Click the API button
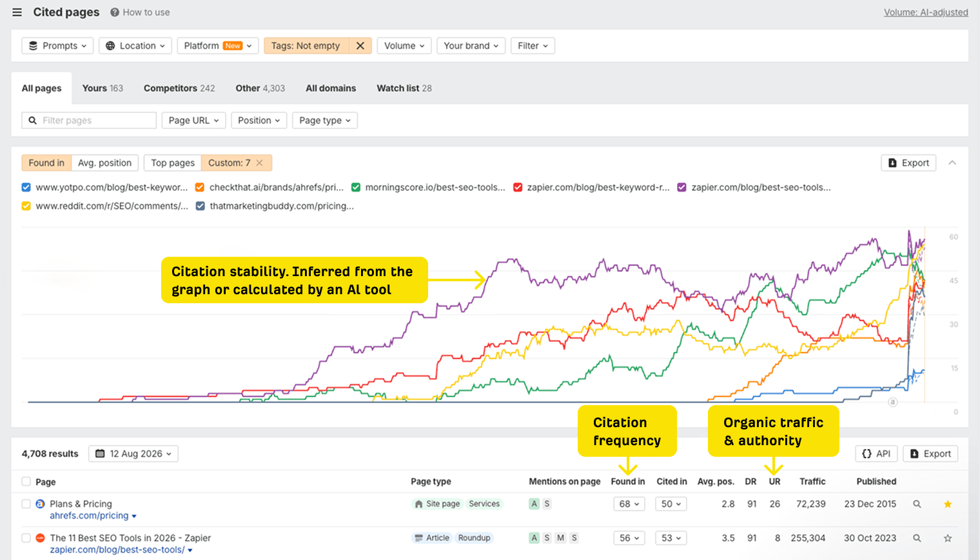 pos(877,454)
